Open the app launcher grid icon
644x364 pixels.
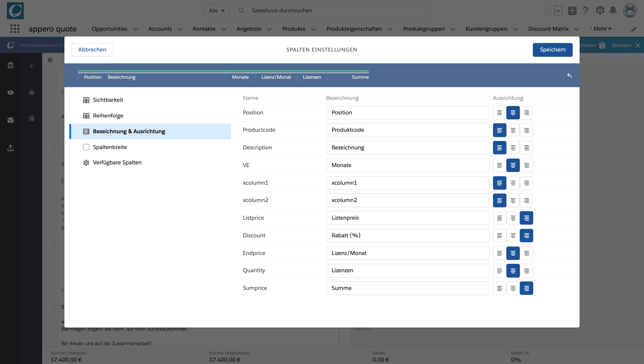[15, 29]
